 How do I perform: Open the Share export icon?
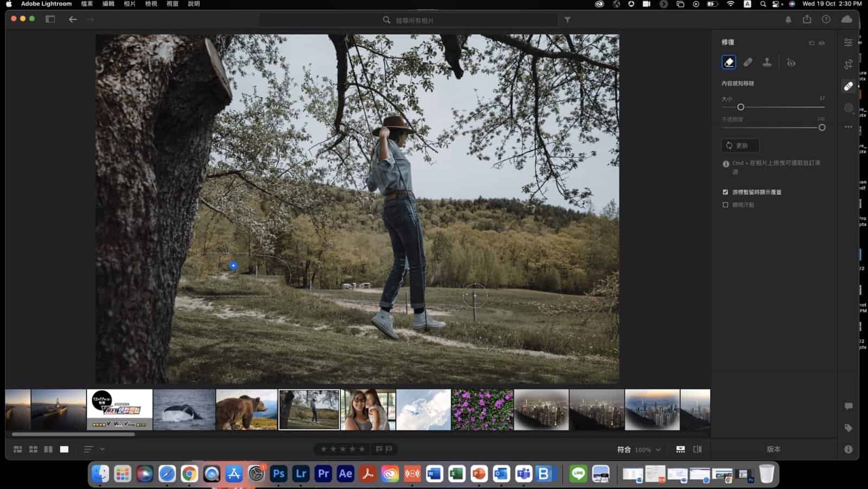tap(807, 20)
